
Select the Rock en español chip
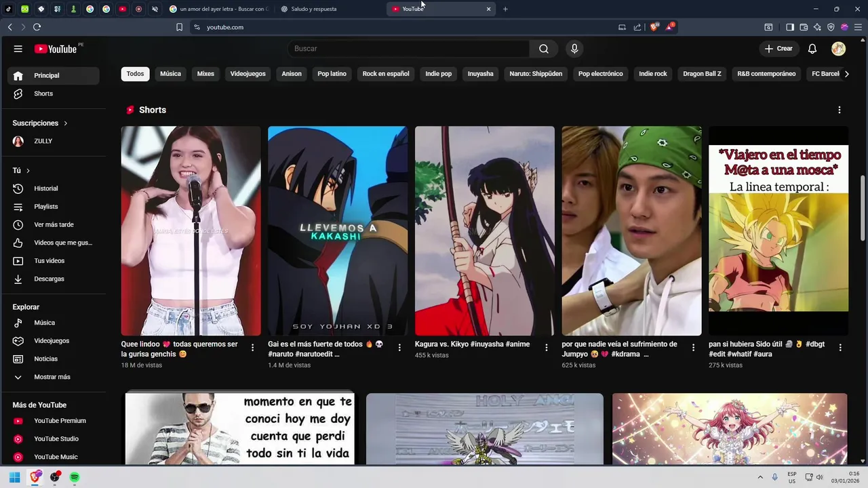386,74
